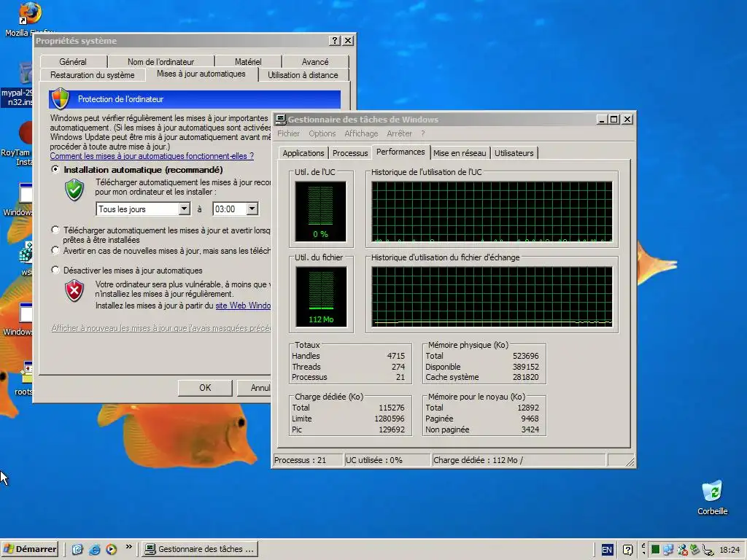Click the Gestionnaire des tâches taskbar button

pos(200,549)
